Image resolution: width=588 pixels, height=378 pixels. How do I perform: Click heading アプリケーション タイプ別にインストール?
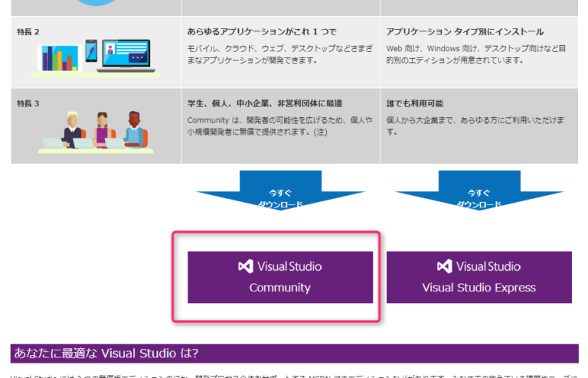pos(465,31)
